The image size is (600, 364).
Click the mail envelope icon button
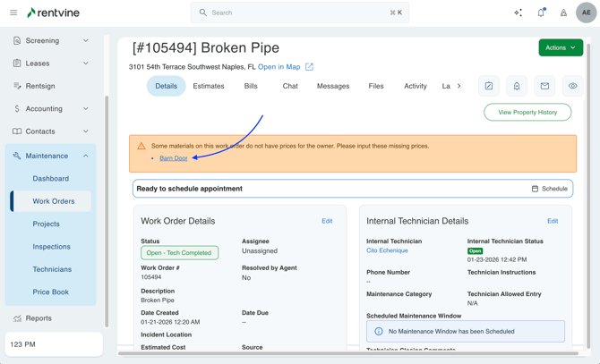(544, 86)
